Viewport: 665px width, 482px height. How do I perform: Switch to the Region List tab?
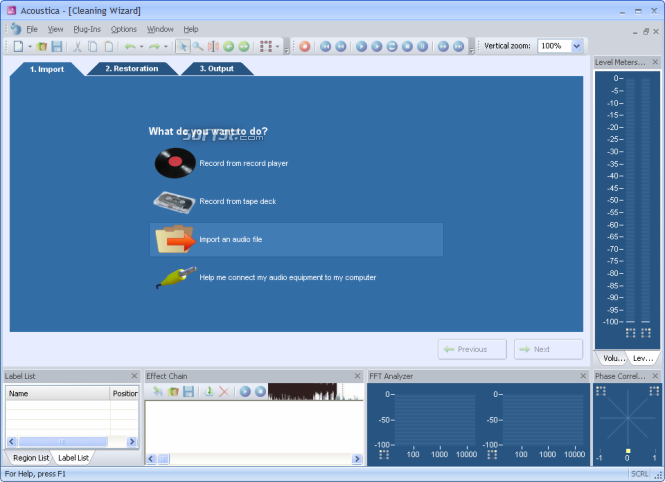[31, 458]
